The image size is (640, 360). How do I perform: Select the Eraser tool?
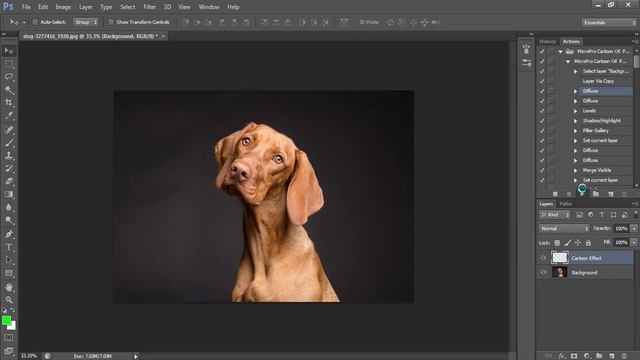9,182
